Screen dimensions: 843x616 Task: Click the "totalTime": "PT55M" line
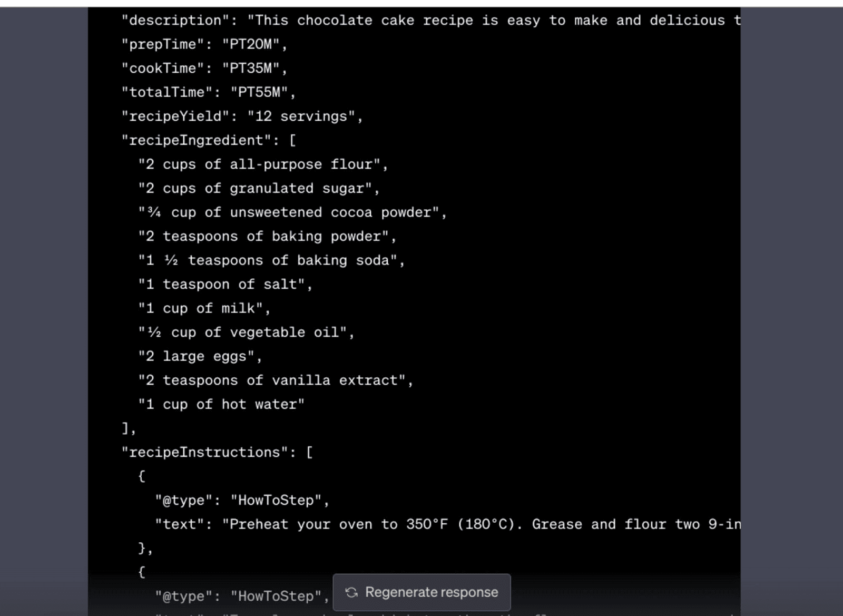coord(209,92)
